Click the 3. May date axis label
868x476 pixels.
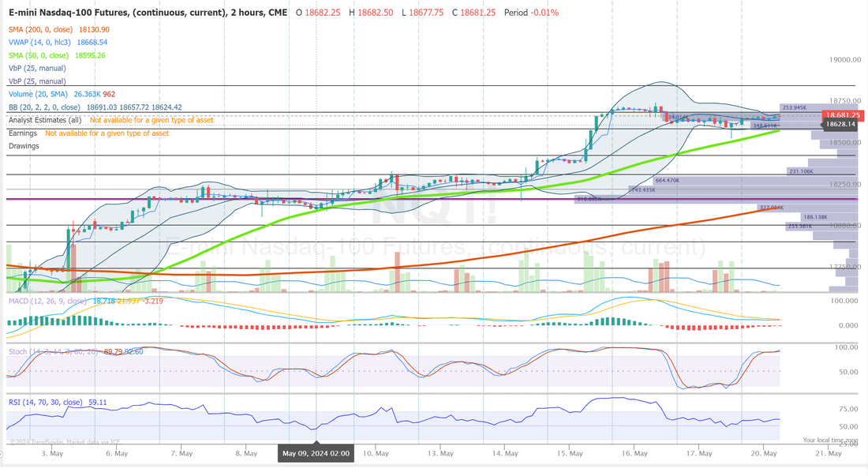[x=53, y=453]
